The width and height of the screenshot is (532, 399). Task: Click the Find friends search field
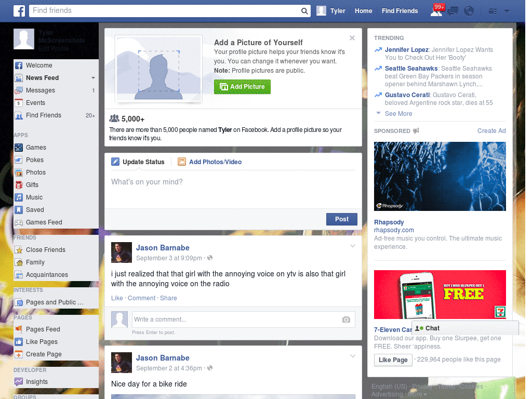pyautogui.click(x=165, y=11)
